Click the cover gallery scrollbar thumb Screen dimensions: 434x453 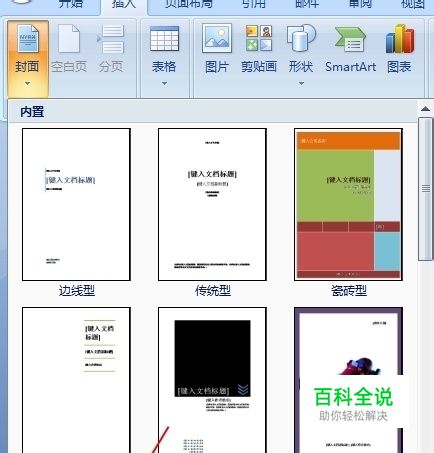tap(425, 189)
